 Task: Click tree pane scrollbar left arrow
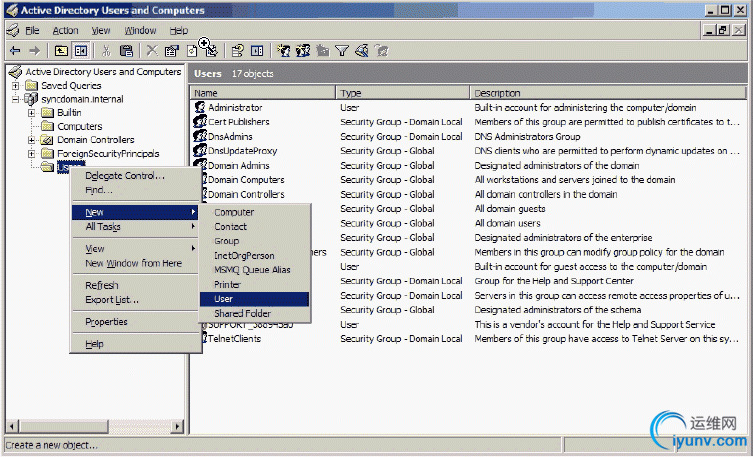coord(12,426)
